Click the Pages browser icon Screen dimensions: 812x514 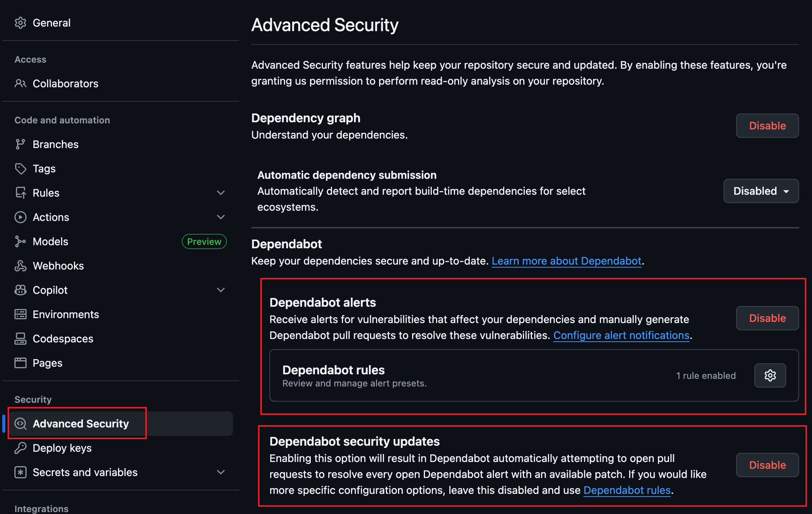coord(20,363)
